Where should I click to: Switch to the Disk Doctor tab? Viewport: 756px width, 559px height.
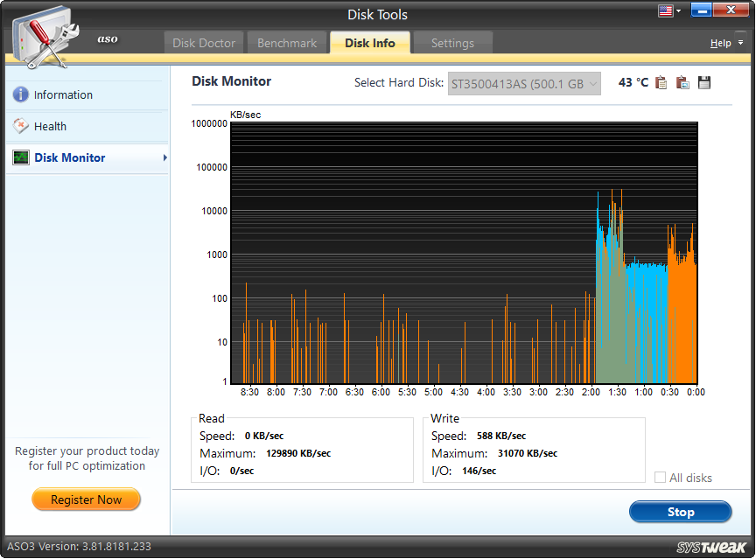pyautogui.click(x=203, y=42)
